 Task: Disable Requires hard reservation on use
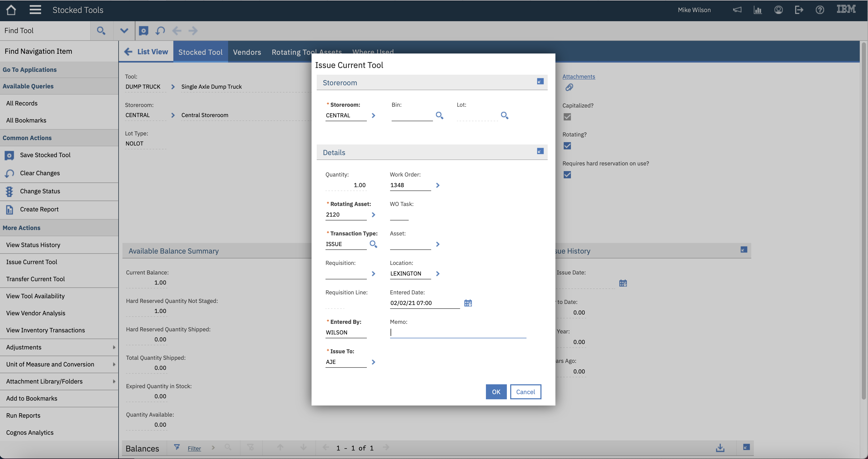click(568, 174)
